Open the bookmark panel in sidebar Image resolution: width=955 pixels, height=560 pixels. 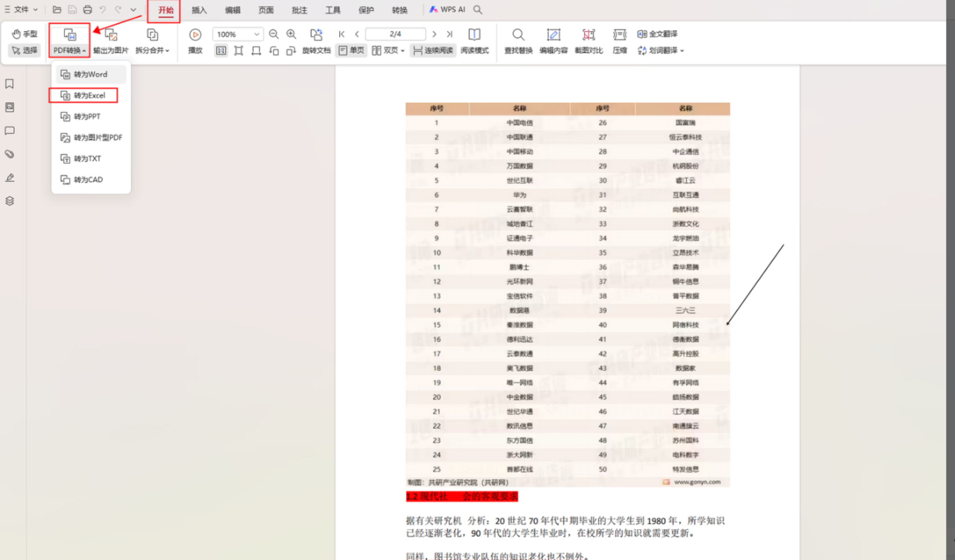click(x=10, y=84)
